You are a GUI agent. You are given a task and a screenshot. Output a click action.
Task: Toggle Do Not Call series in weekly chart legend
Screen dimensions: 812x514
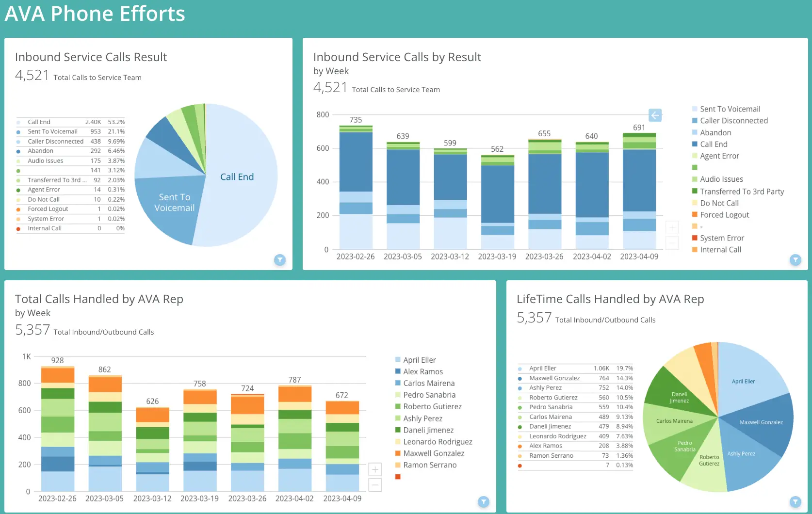[715, 203]
